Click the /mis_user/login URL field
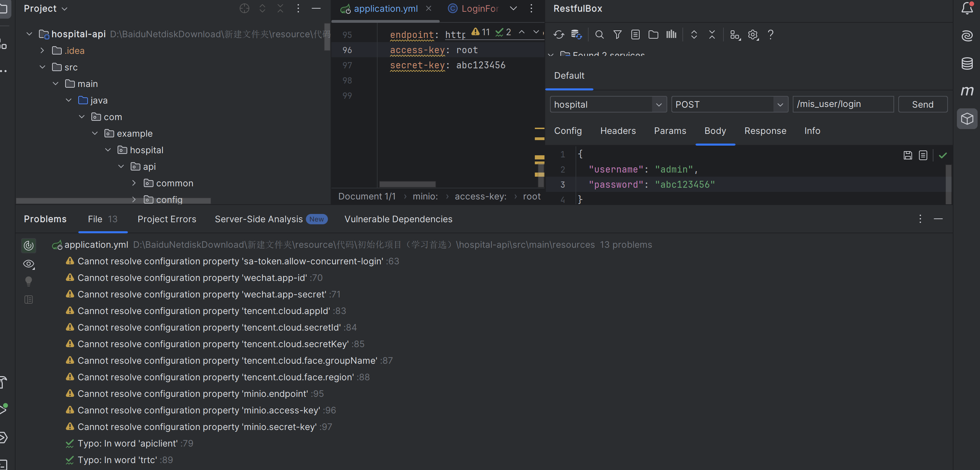The image size is (980, 470). tap(843, 104)
